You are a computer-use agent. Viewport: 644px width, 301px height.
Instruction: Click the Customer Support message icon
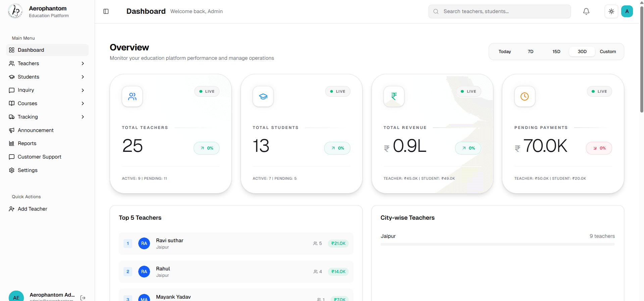coord(12,157)
